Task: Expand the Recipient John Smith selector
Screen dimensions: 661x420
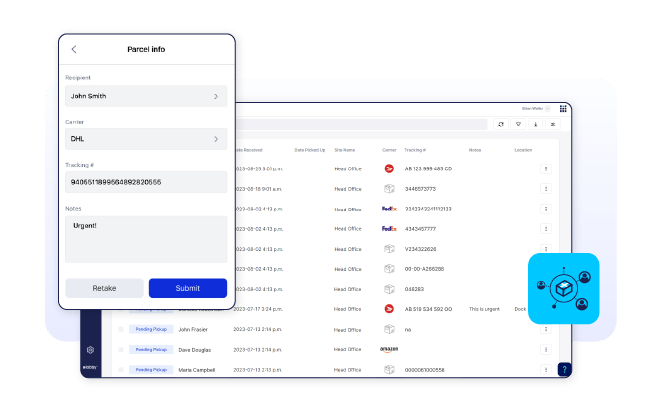Action: (147, 96)
